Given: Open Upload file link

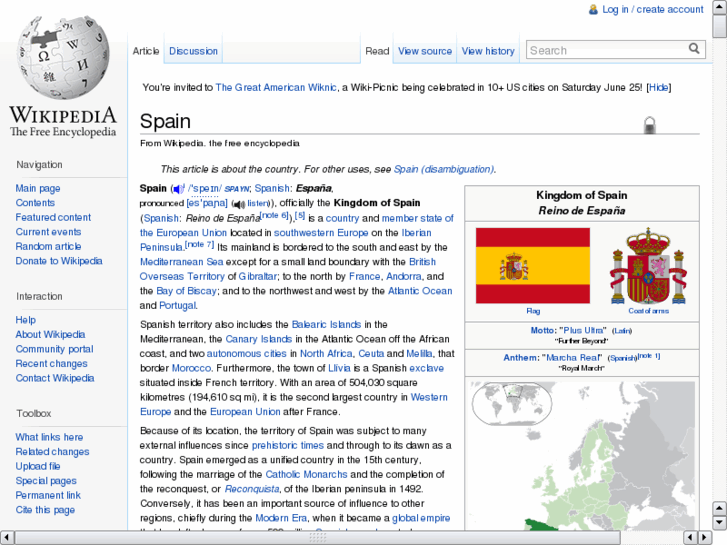Looking at the screenshot, I should (38, 466).
